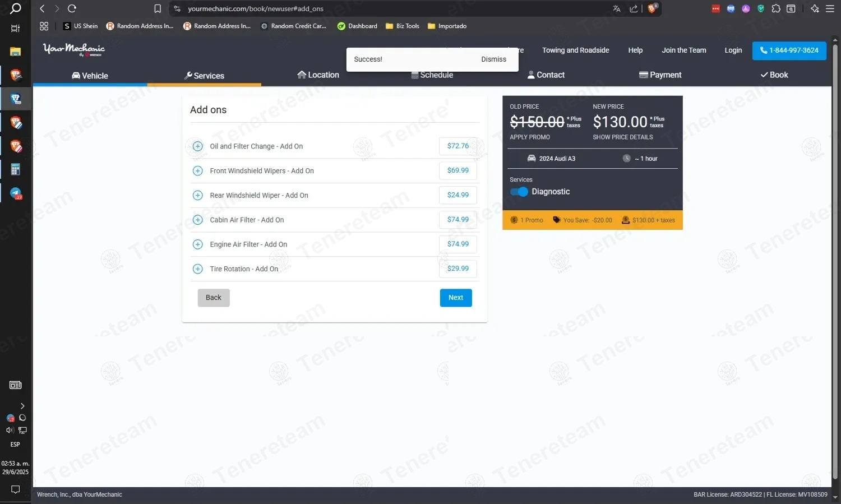Go to the Book step tab
This screenshot has height=504, width=841.
[774, 75]
